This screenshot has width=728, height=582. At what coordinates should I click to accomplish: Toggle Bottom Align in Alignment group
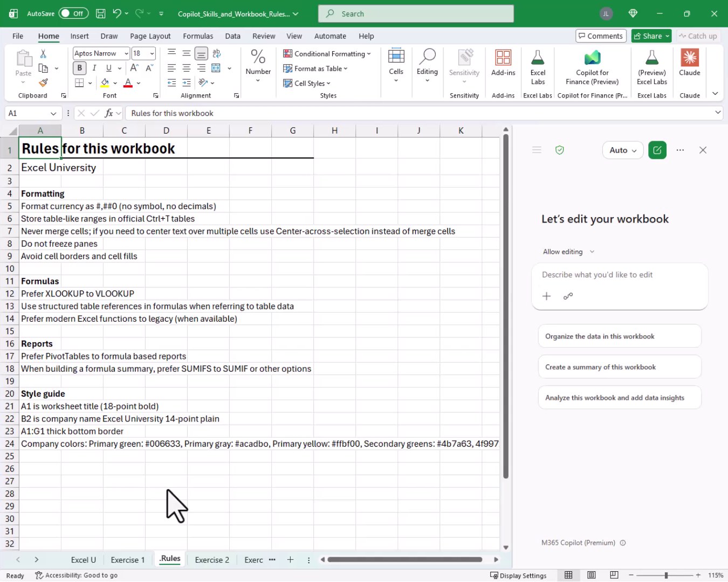coord(201,53)
